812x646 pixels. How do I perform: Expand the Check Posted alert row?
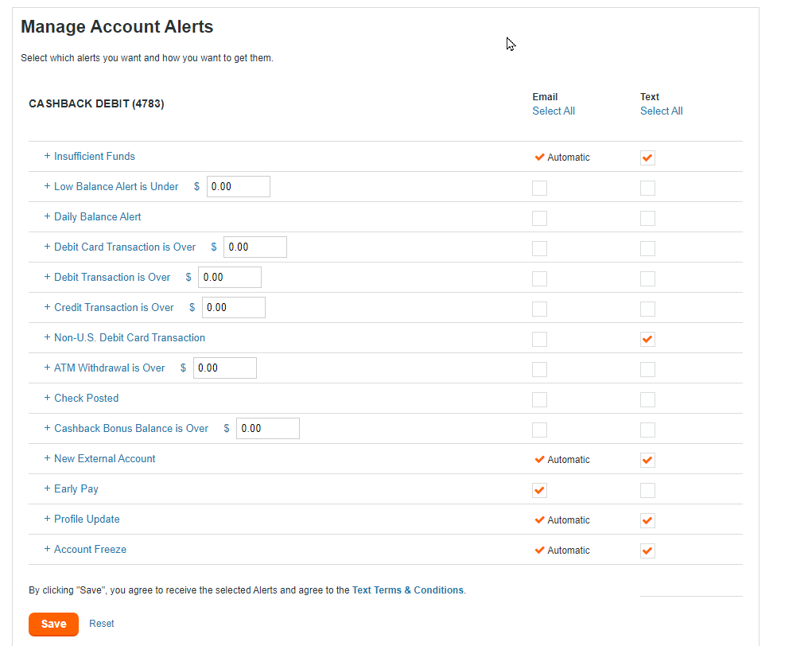click(x=86, y=399)
